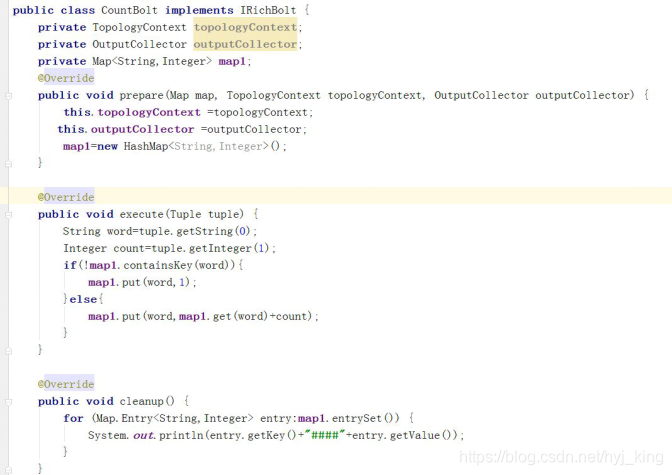
Task: Click Map.Entry type in the for loop
Action: click(123, 418)
